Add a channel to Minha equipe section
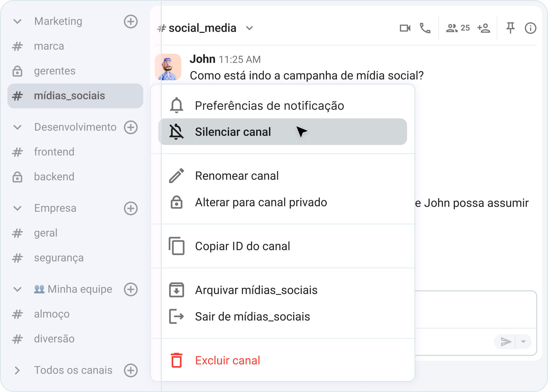 (131, 289)
